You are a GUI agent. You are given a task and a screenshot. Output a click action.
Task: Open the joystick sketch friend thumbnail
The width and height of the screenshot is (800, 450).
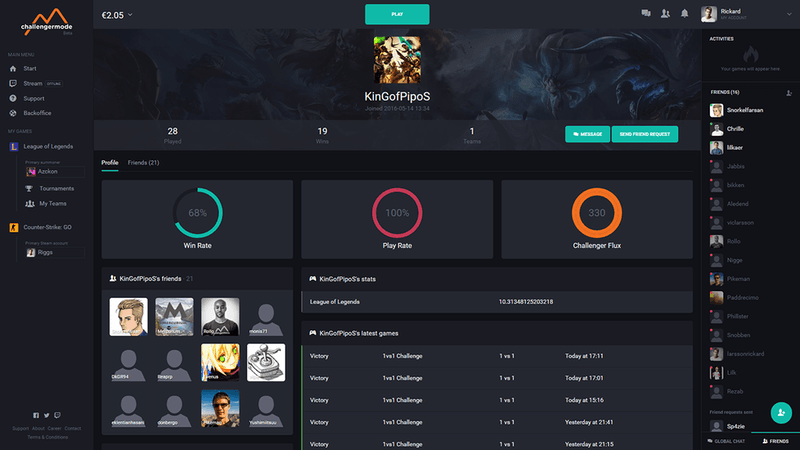266,363
